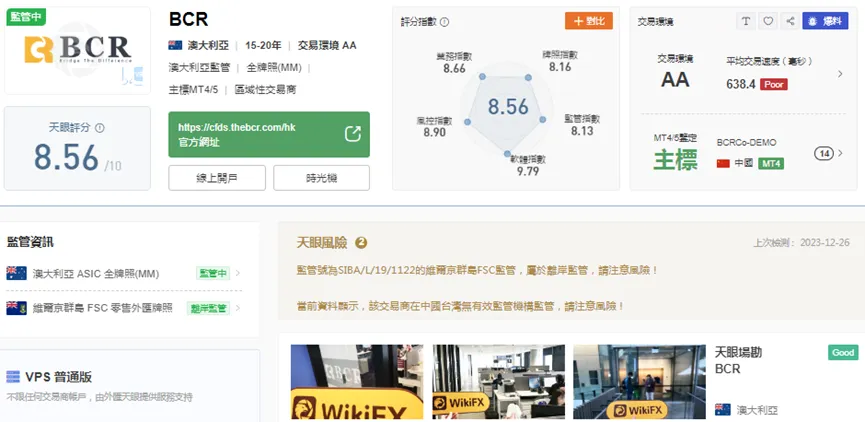This screenshot has height=422, width=865.
Task: Click the Australia flag under 天眼場勘
Action: click(x=723, y=410)
